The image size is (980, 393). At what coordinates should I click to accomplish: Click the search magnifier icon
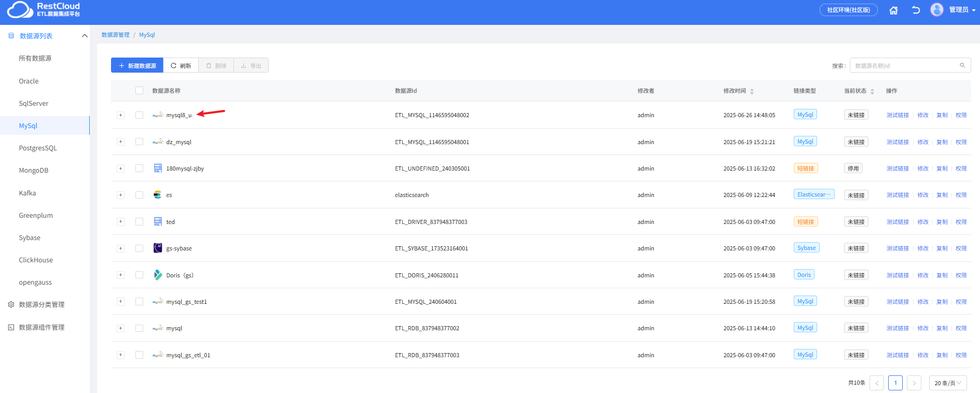tap(962, 65)
